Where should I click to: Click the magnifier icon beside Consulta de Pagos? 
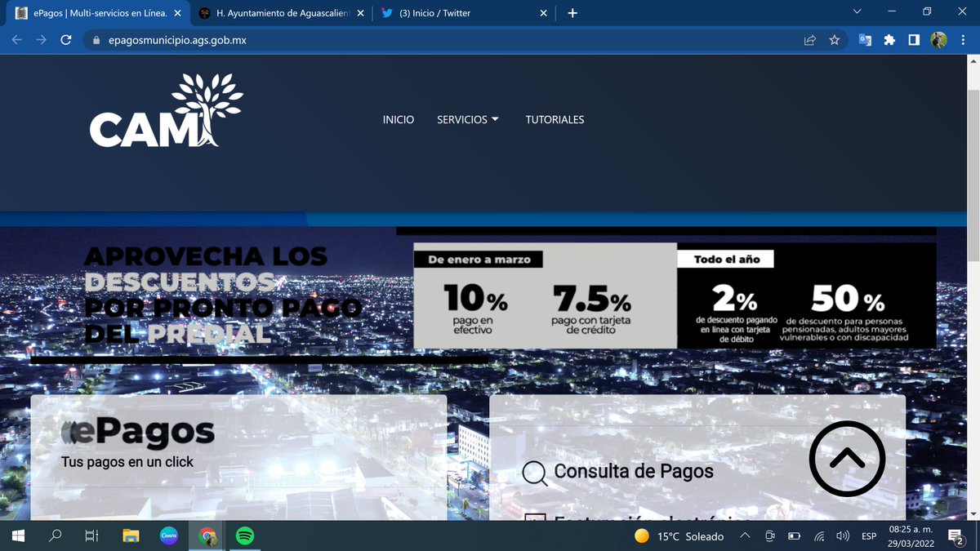(x=534, y=473)
